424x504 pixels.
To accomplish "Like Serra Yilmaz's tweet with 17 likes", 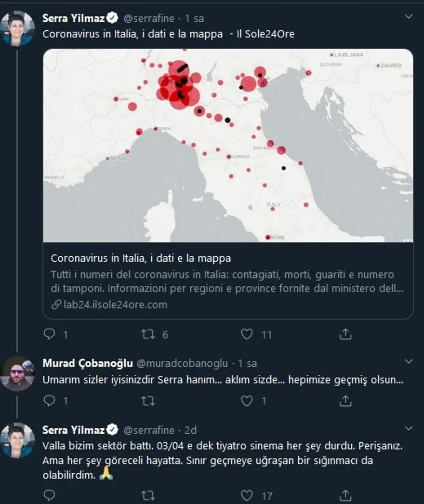I will (x=247, y=495).
